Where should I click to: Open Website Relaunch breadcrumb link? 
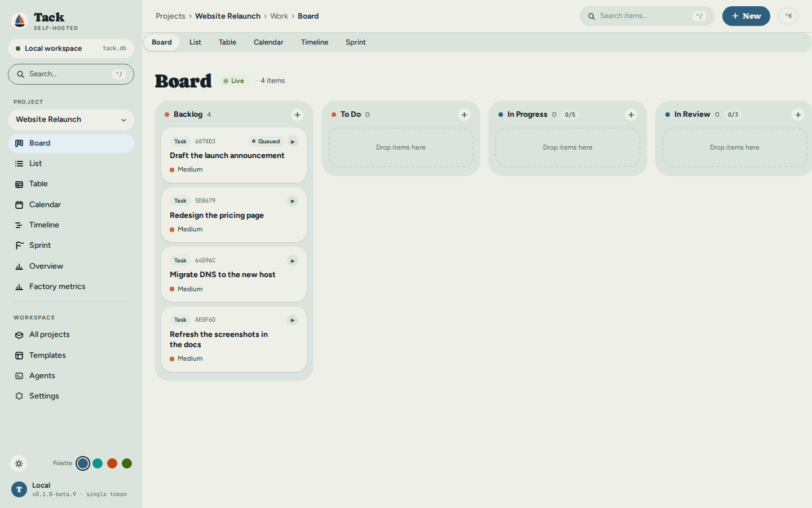(x=228, y=16)
